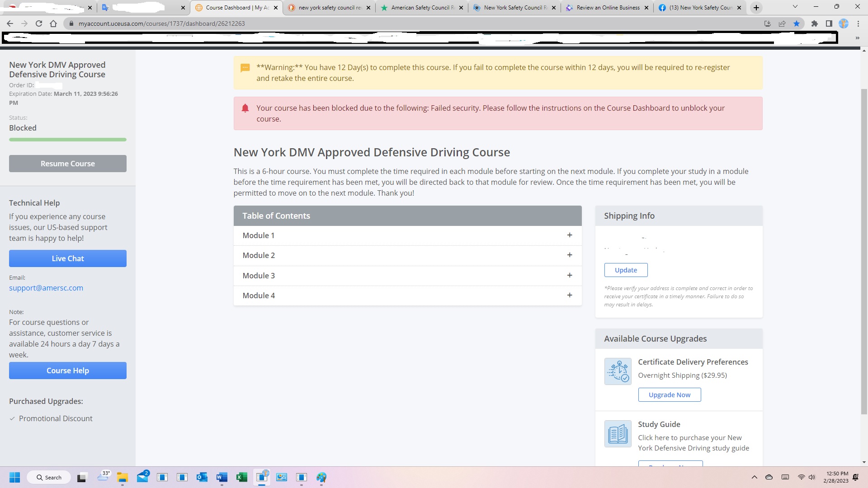Toggle the Wi-Fi status icon
Viewport: 868px width, 488px height.
[802, 477]
